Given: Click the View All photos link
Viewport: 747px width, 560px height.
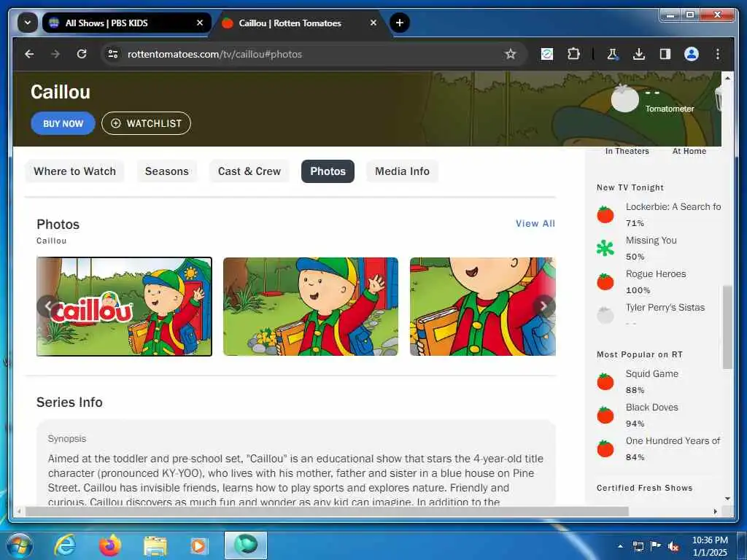Looking at the screenshot, I should (x=535, y=224).
